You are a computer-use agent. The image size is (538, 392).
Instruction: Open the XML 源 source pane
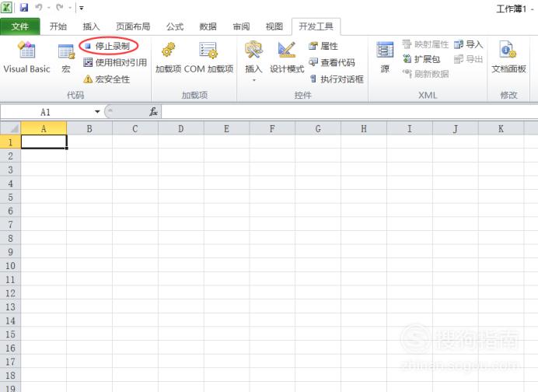385,58
